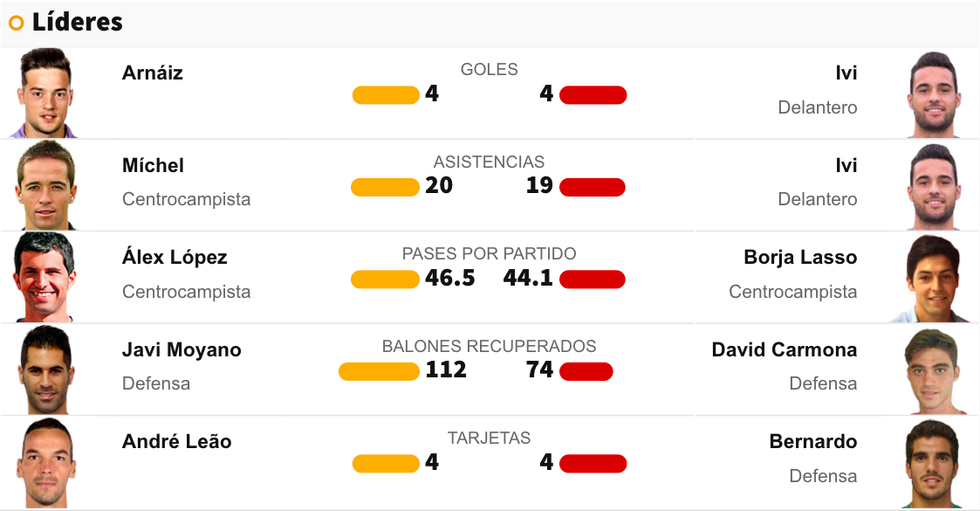Click the Arnáiz player name

coord(153,73)
